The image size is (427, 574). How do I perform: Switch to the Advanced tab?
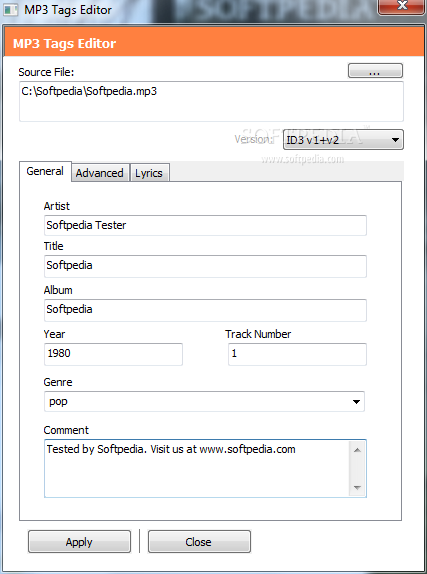(x=100, y=173)
